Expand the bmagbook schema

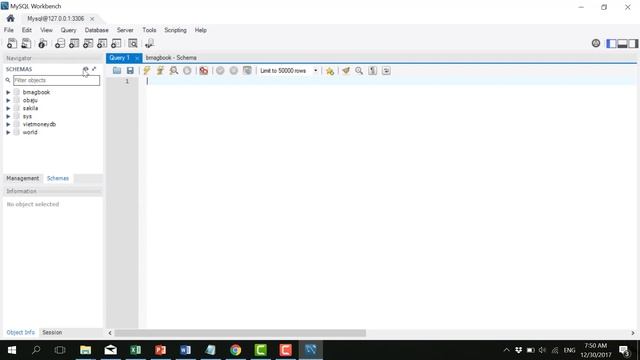(x=8, y=92)
